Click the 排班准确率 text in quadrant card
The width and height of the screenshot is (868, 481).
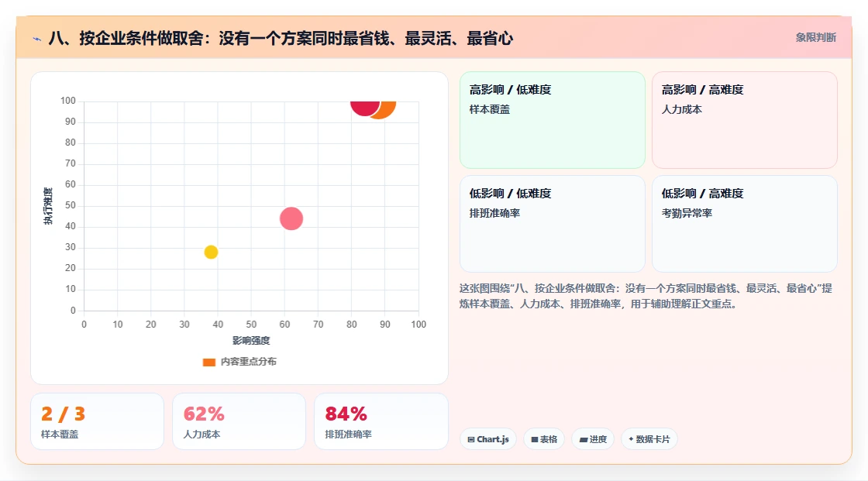pos(494,213)
